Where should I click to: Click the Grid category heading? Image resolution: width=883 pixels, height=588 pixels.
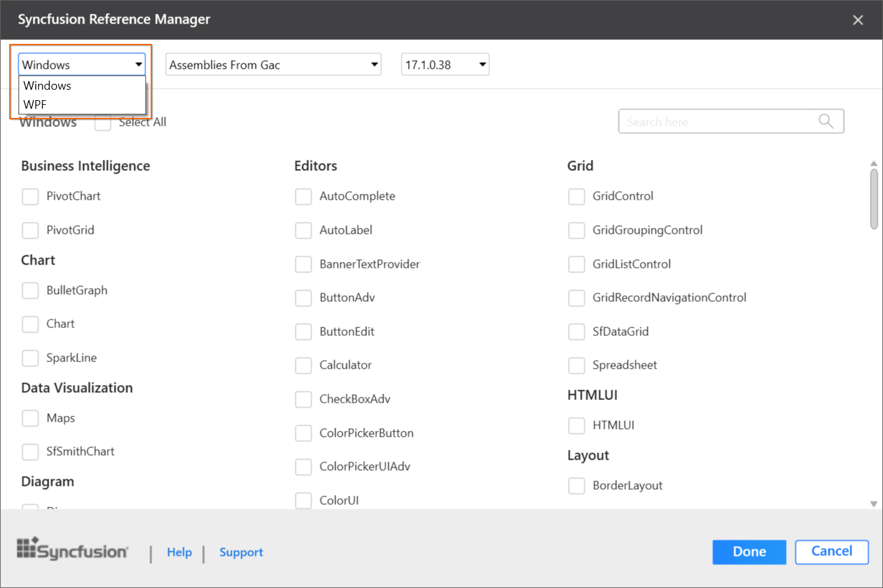tap(580, 166)
